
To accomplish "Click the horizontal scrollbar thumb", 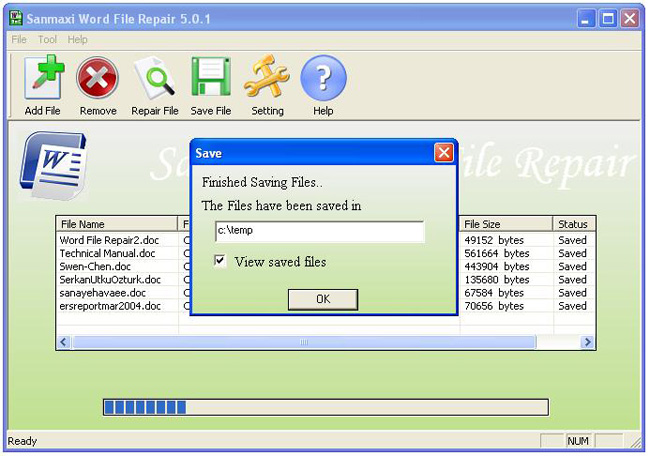I will (304, 342).
